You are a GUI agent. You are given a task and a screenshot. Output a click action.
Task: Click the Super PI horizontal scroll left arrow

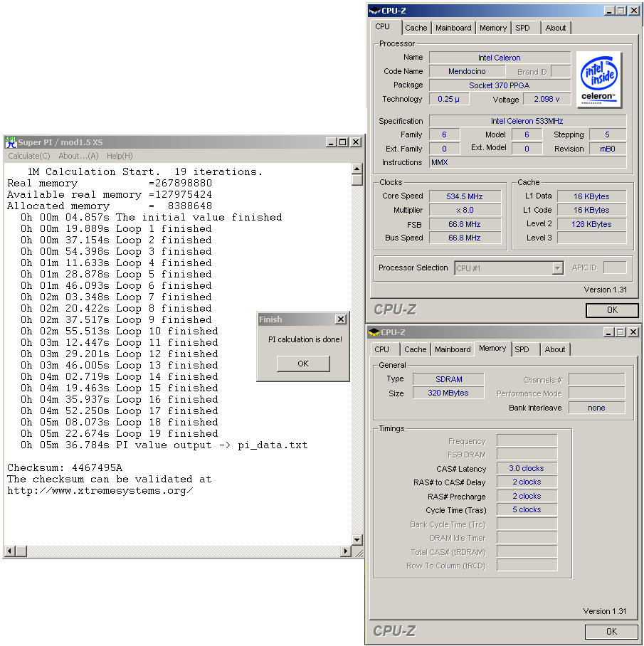tap(10, 551)
